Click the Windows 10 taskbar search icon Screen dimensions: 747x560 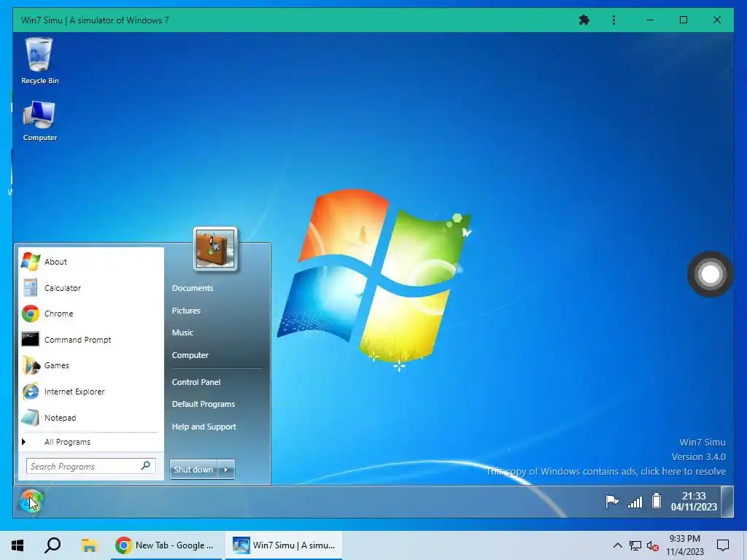click(x=53, y=545)
